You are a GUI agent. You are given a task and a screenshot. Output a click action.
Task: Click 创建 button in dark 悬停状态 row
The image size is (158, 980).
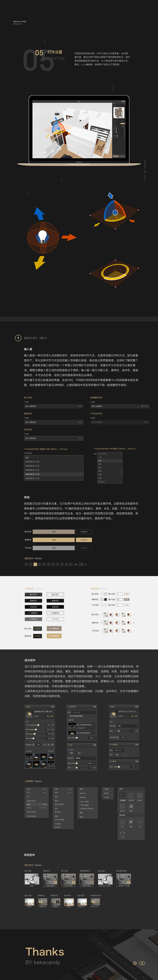click(54, 540)
